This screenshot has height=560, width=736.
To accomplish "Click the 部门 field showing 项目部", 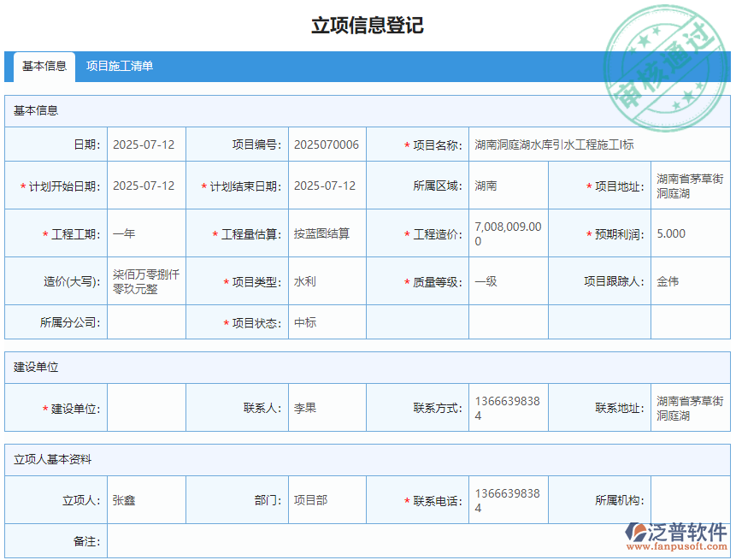I will pyautogui.click(x=326, y=499).
